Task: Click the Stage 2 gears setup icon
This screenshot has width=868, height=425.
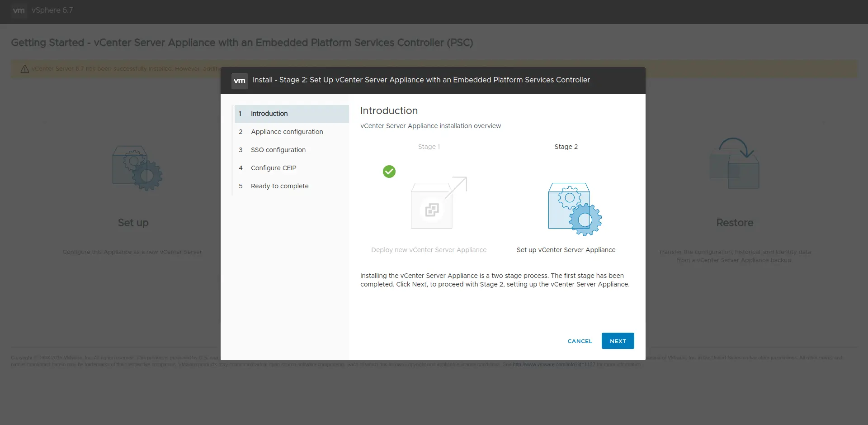Action: coord(575,209)
